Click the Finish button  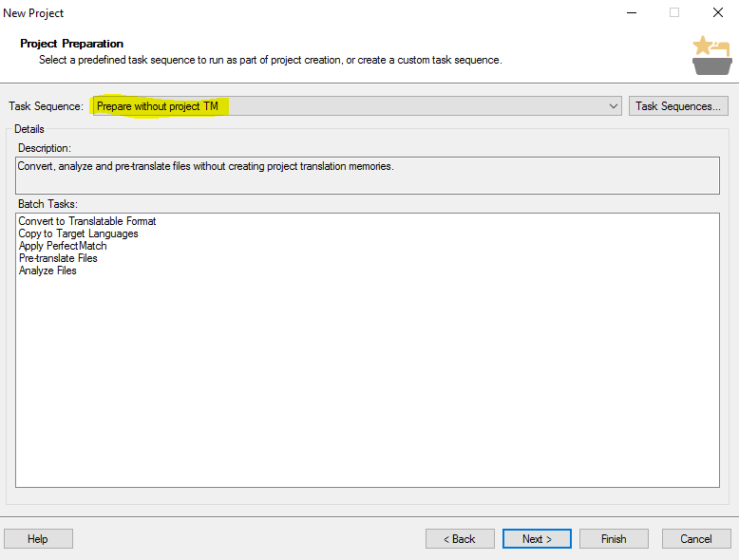pos(614,539)
